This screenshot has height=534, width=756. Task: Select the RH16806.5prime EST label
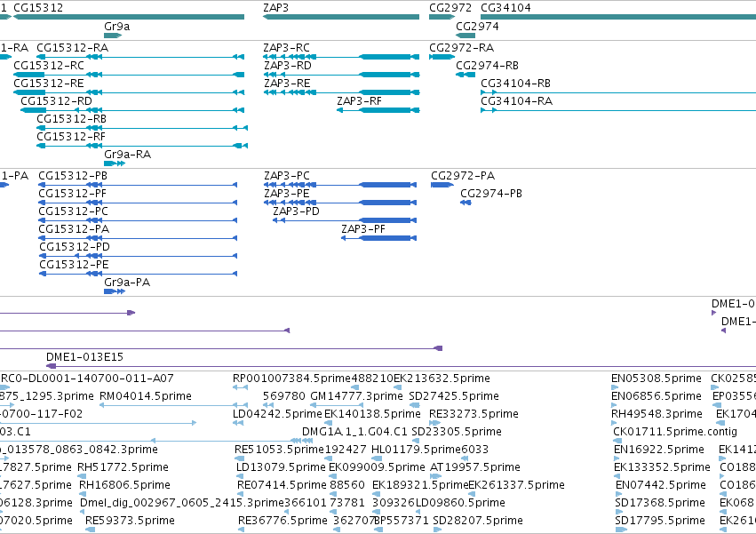[125, 485]
